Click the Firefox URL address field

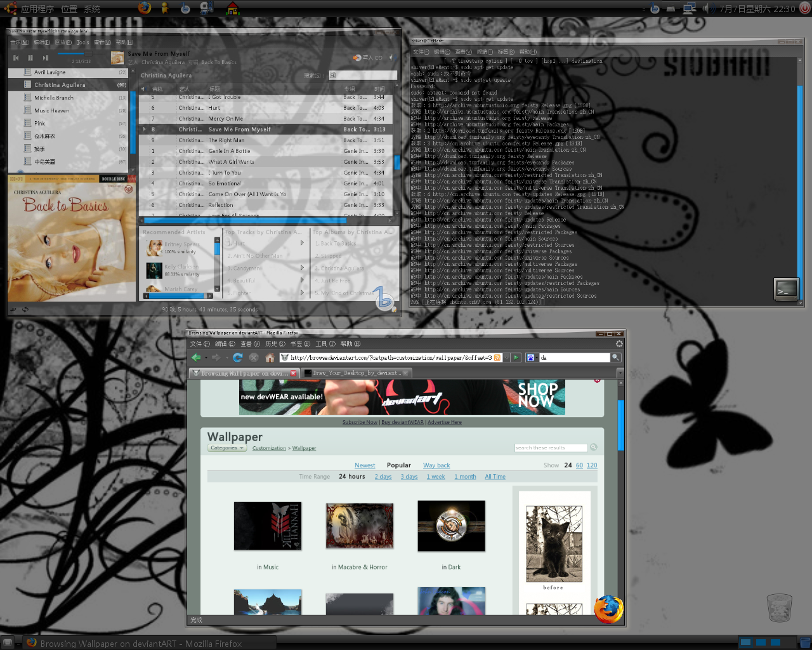(391, 357)
